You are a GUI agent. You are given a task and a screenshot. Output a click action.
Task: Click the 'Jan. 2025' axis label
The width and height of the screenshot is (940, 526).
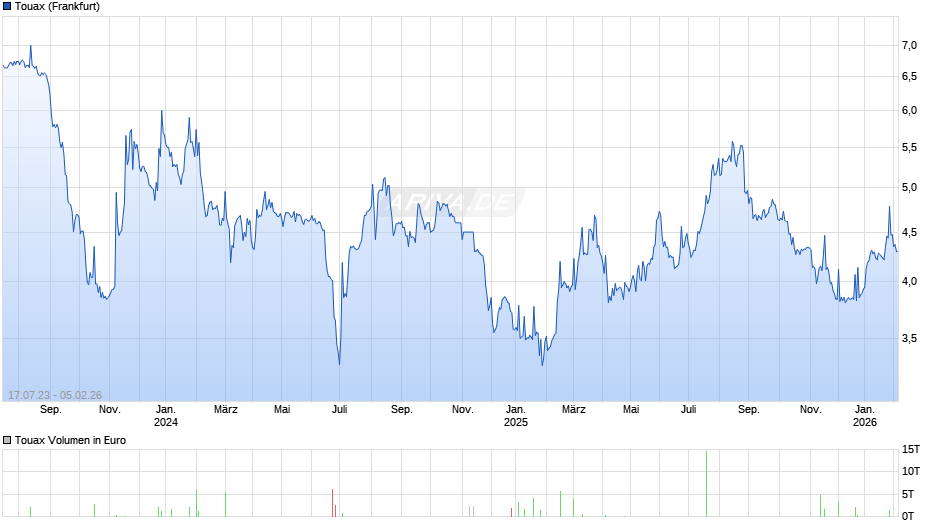(516, 416)
